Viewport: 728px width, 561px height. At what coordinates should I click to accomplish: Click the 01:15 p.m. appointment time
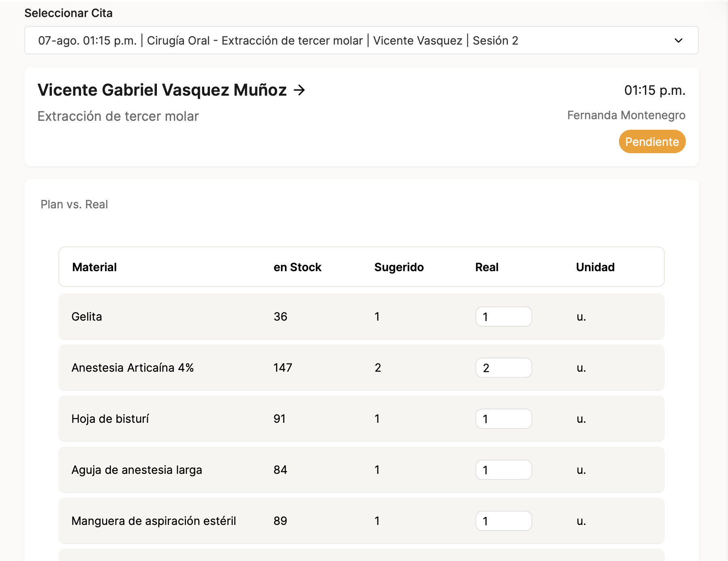pos(655,90)
